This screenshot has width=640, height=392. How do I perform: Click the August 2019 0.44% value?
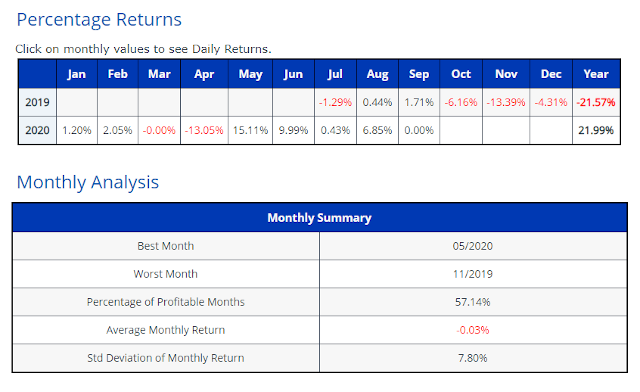coord(377,102)
